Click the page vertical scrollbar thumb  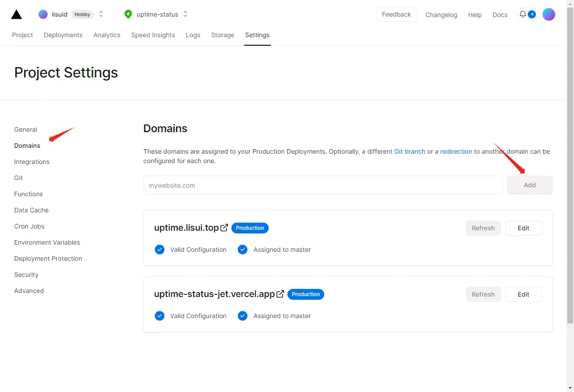click(570, 166)
